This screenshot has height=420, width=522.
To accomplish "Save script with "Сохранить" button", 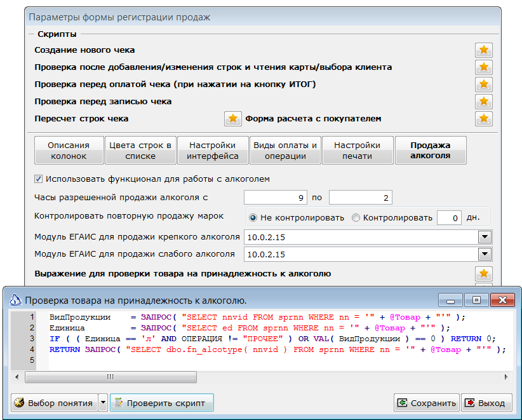I will click(427, 403).
